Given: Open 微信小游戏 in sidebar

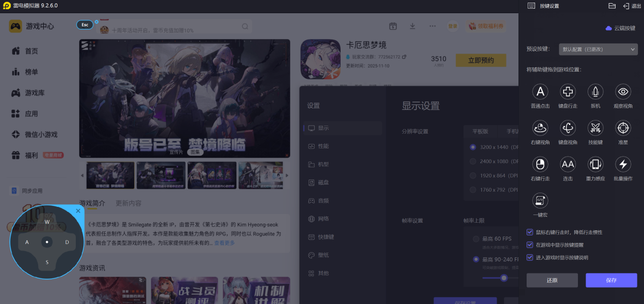Looking at the screenshot, I should [x=34, y=134].
